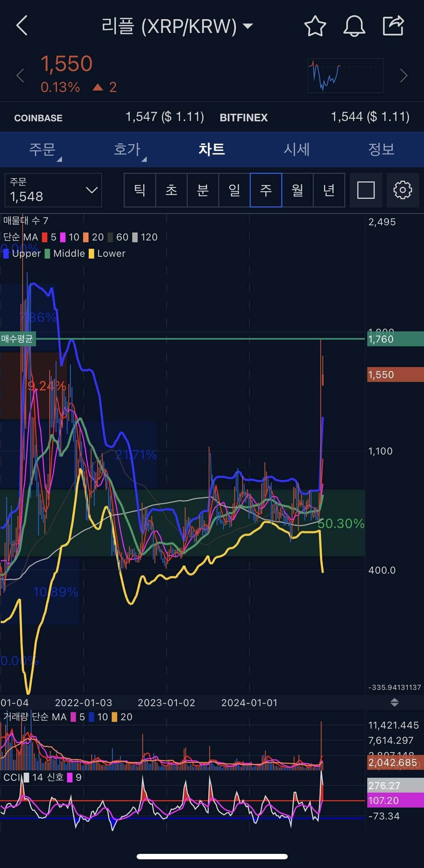Expand the 주문 1,548 order dropdown
Viewport: 424px width, 868px height.
tap(53, 190)
